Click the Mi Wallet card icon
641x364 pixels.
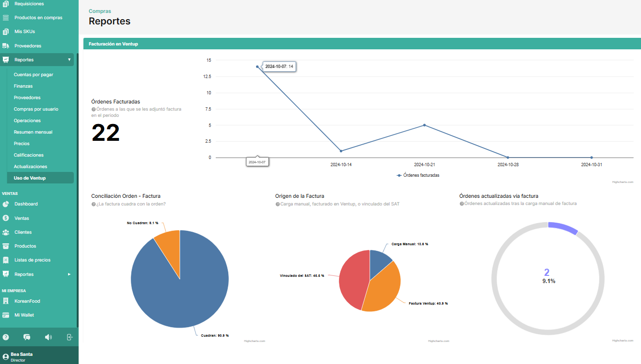pyautogui.click(x=6, y=315)
